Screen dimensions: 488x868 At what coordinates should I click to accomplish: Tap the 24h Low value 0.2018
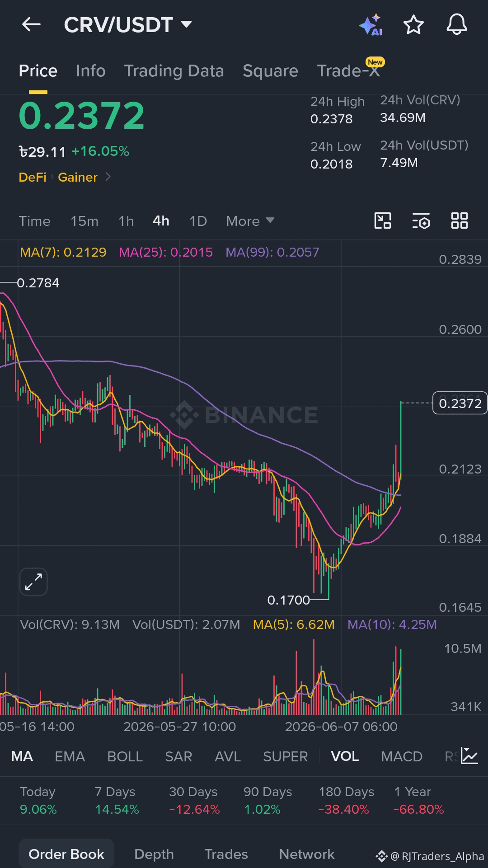[331, 164]
